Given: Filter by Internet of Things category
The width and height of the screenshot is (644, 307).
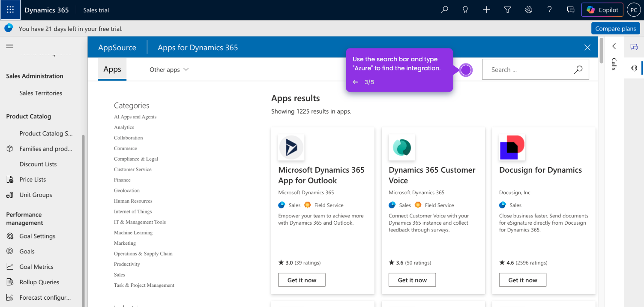Looking at the screenshot, I should point(133,211).
